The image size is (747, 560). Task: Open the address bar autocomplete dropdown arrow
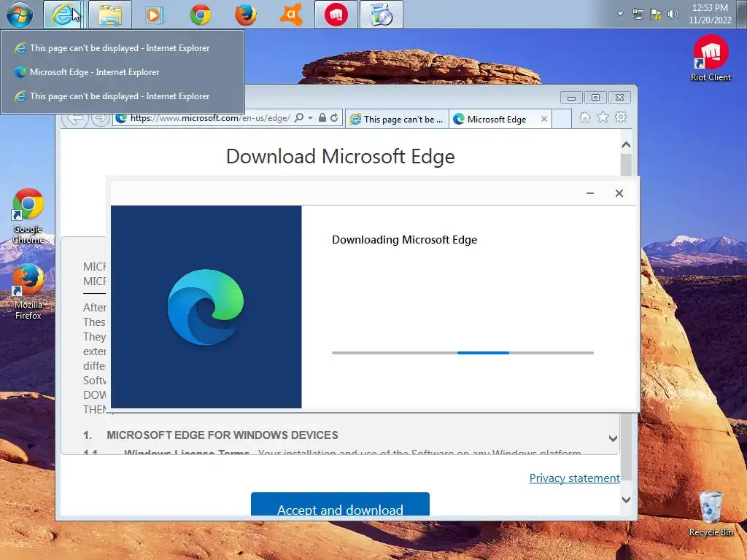click(x=310, y=117)
